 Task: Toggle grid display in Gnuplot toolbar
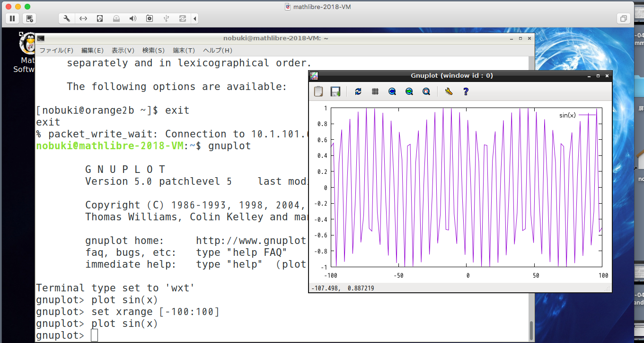(x=375, y=91)
